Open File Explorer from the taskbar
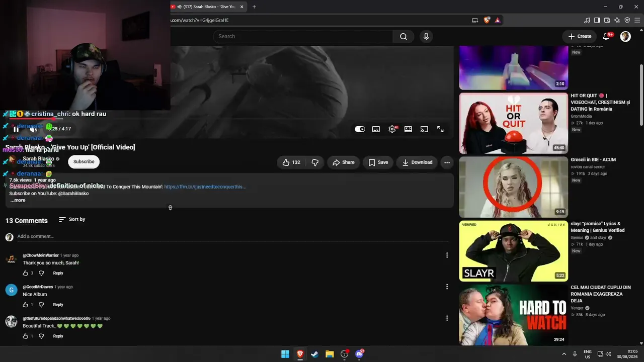Image resolution: width=644 pixels, height=362 pixels. [x=330, y=354]
